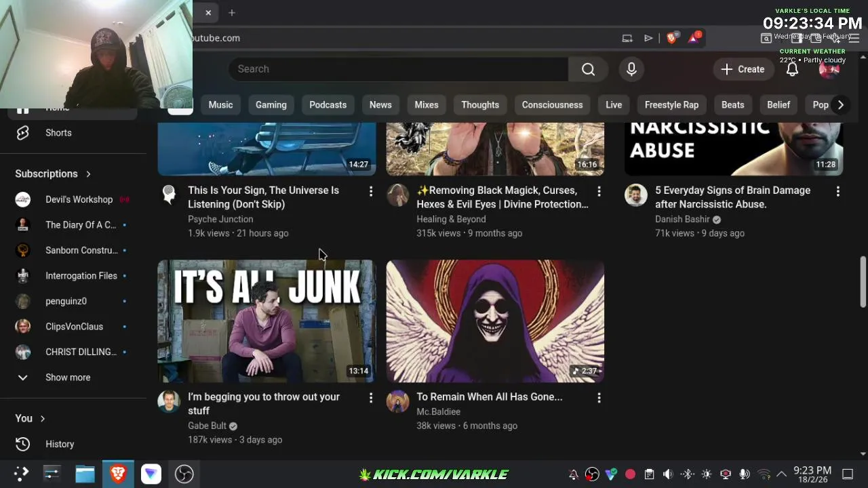The height and width of the screenshot is (488, 868).
Task: Click the YouTube search magnifier button
Action: 588,69
